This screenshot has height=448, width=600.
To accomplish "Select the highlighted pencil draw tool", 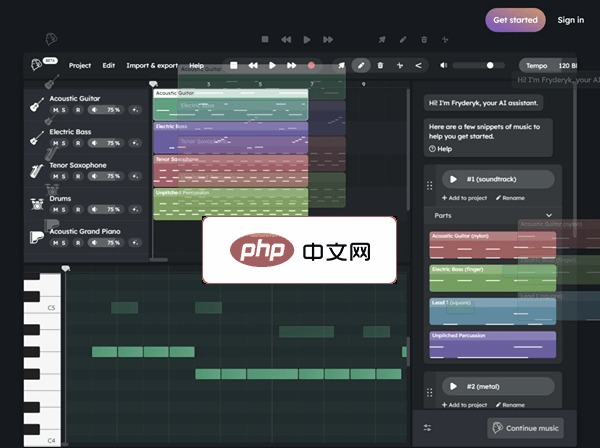I will coord(361,65).
